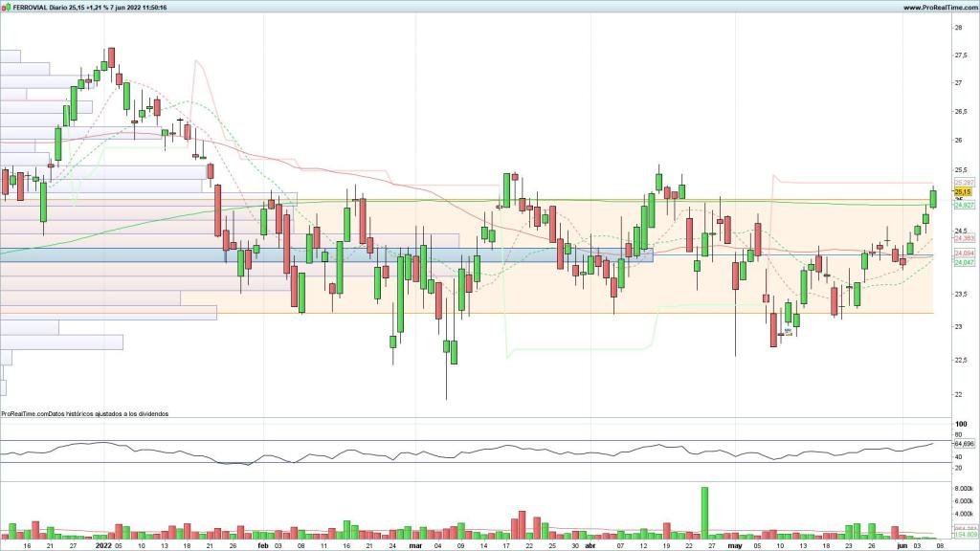Screen dimensions: 980x551
Task: Click the tallest green volume bar
Action: click(705, 512)
